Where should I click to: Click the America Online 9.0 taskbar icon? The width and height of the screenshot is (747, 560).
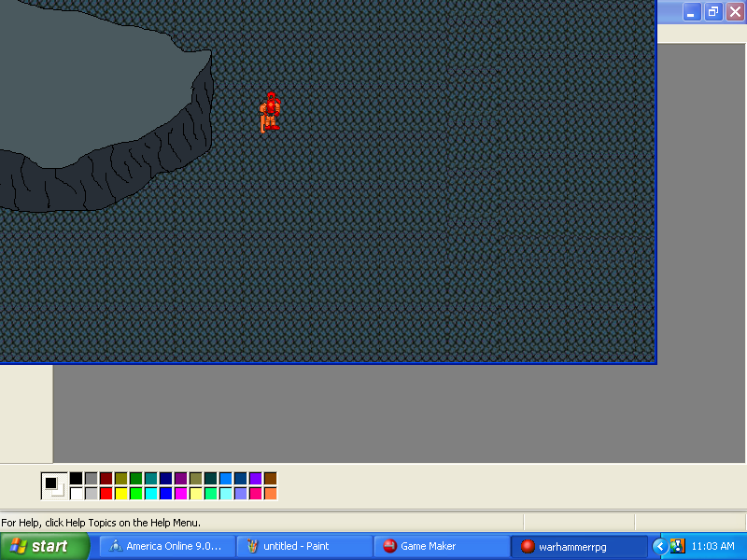pyautogui.click(x=115, y=546)
